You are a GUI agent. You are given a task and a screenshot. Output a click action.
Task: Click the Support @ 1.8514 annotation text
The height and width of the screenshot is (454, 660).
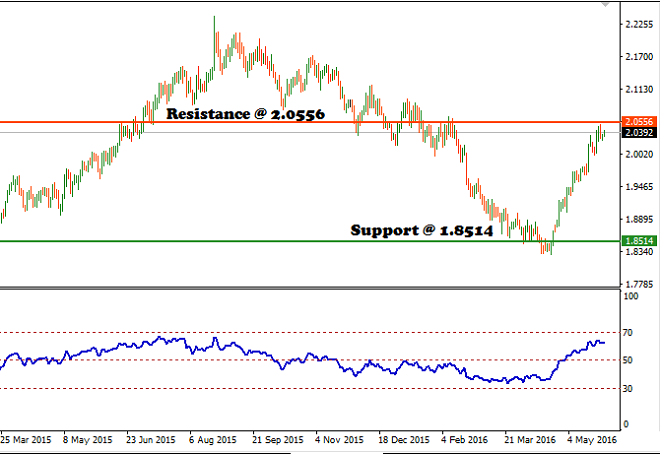click(x=421, y=230)
